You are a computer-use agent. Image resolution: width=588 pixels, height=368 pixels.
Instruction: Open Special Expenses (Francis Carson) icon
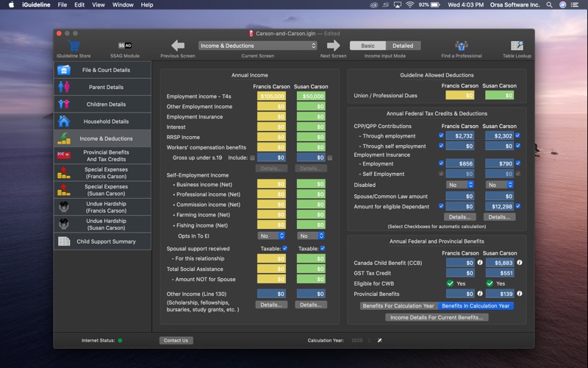pos(64,173)
